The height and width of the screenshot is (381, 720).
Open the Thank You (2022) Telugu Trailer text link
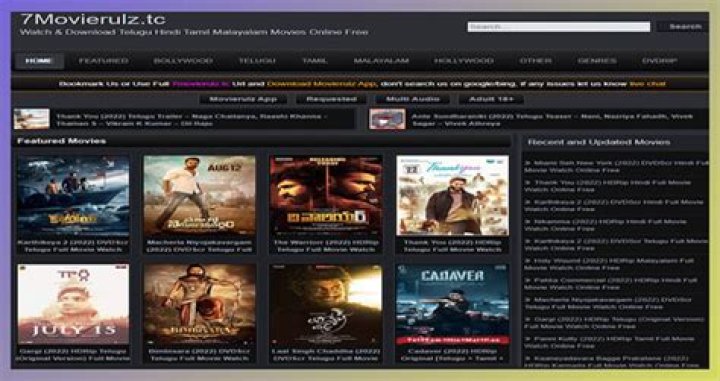191,120
